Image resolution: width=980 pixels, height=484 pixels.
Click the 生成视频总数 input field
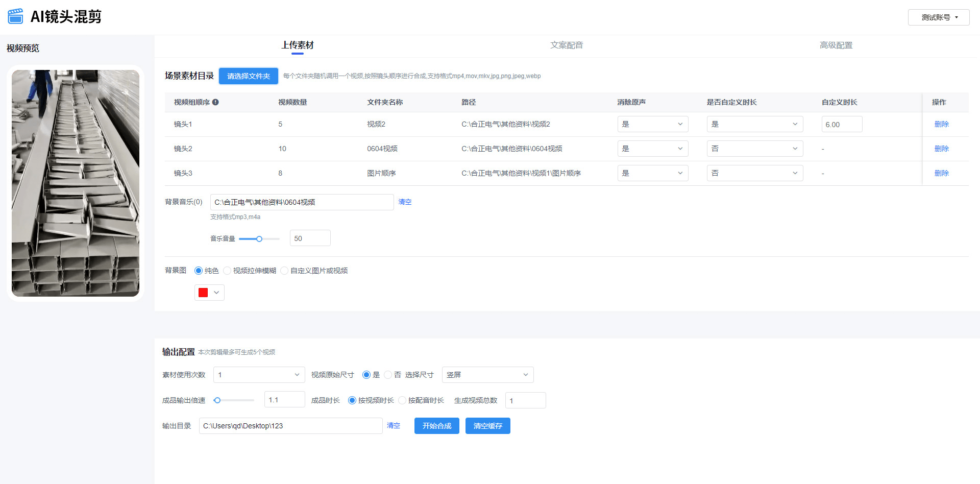click(526, 400)
